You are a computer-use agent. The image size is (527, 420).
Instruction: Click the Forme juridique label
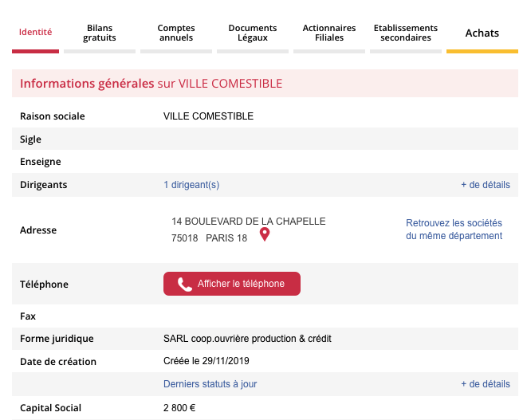[x=57, y=339]
